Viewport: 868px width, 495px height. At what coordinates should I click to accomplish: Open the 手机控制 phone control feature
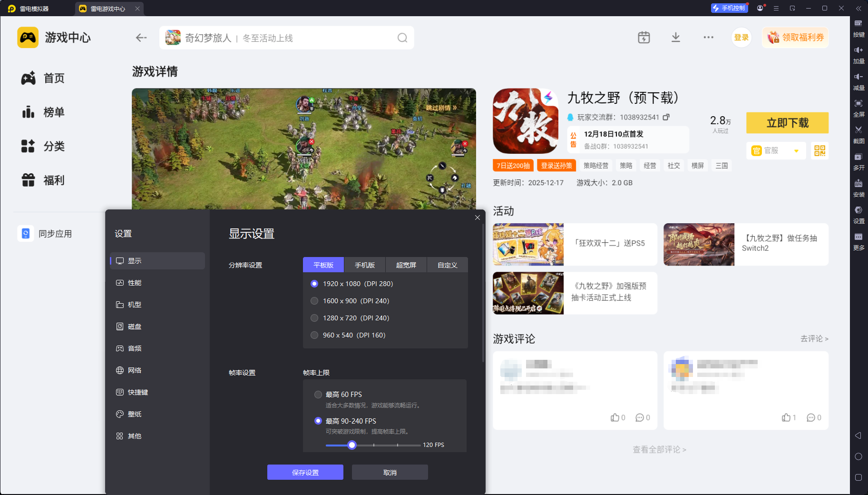point(729,8)
